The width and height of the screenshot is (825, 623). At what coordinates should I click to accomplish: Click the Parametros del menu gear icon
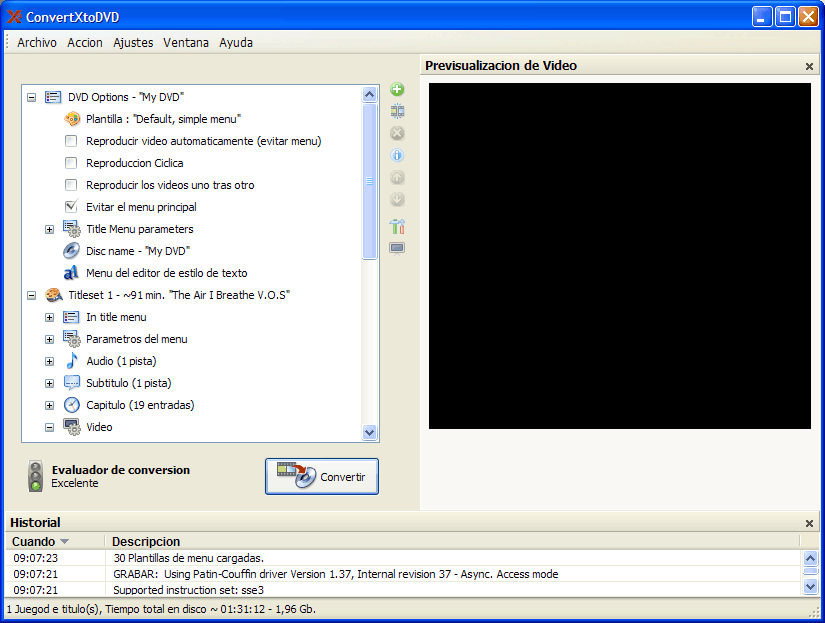point(72,339)
